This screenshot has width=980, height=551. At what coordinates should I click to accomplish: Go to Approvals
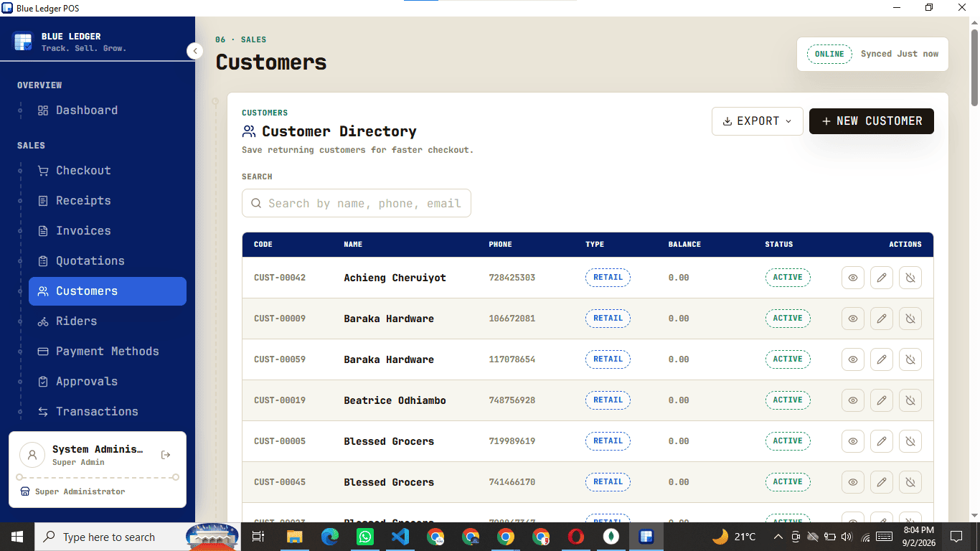coord(108,382)
